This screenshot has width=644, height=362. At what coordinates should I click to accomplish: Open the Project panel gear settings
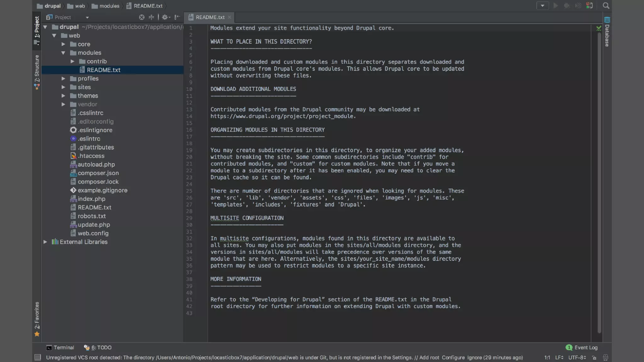point(165,17)
